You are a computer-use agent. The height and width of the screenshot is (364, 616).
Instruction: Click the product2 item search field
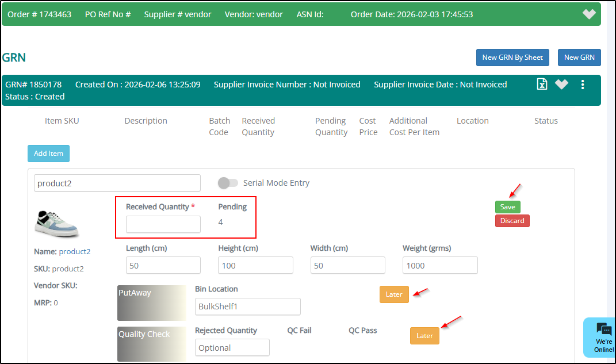point(117,183)
